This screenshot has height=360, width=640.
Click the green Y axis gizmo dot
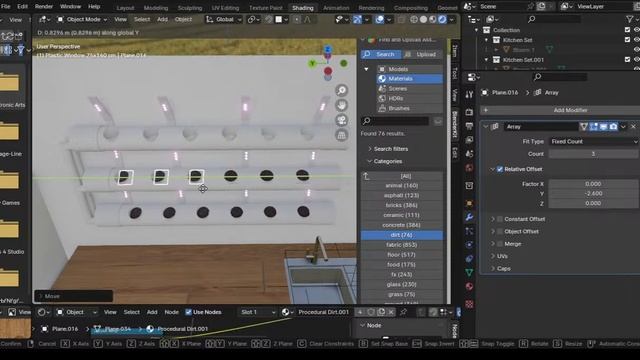point(313,64)
